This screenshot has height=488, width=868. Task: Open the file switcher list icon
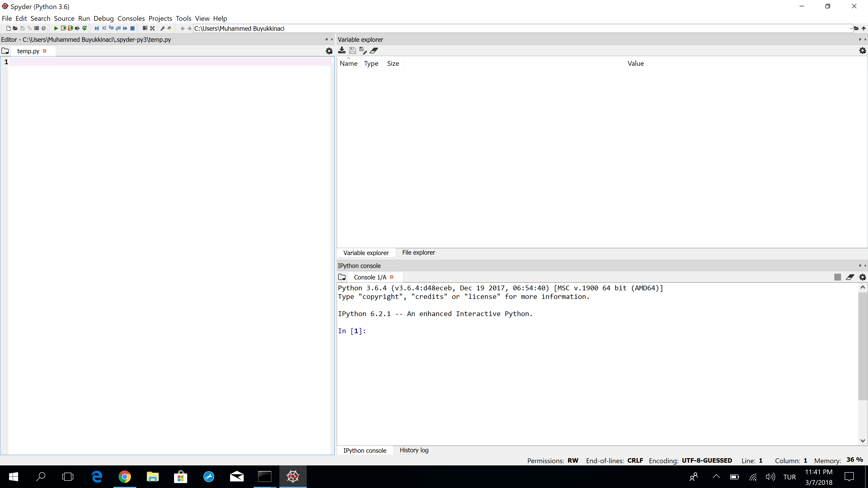36,29
